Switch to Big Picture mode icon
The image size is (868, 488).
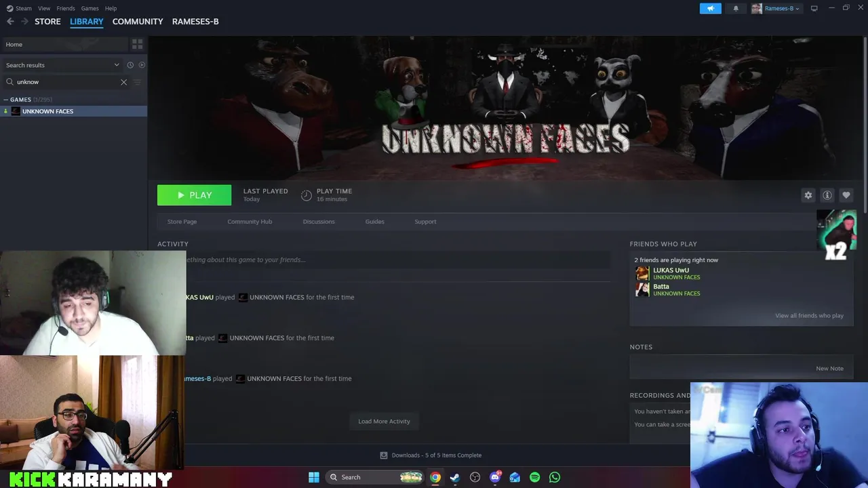click(x=814, y=8)
